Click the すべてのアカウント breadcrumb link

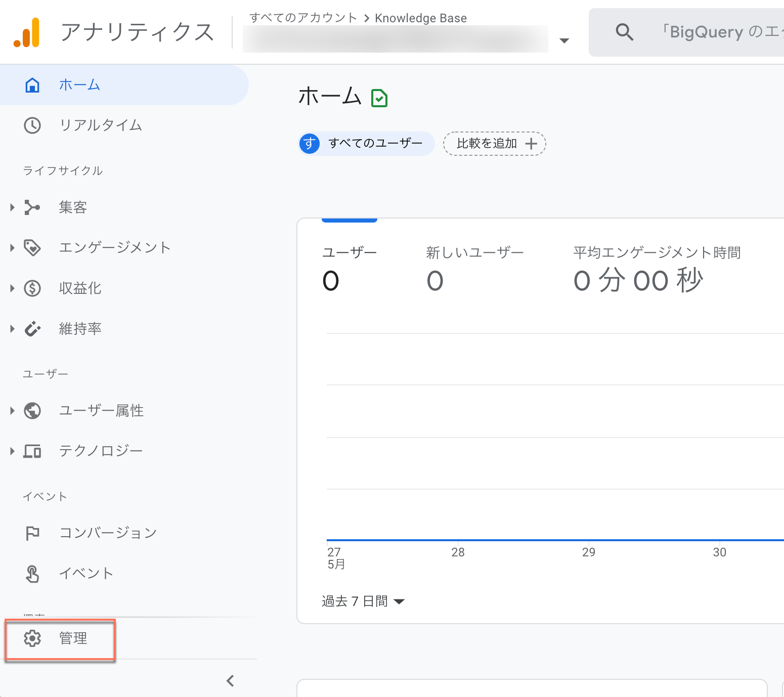point(303,18)
